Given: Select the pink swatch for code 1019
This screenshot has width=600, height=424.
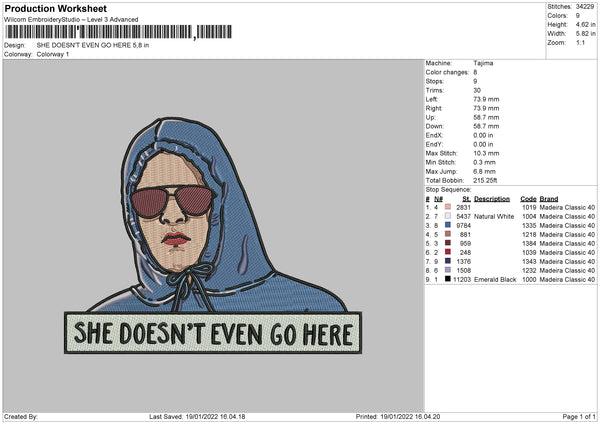Looking at the screenshot, I should [x=447, y=207].
